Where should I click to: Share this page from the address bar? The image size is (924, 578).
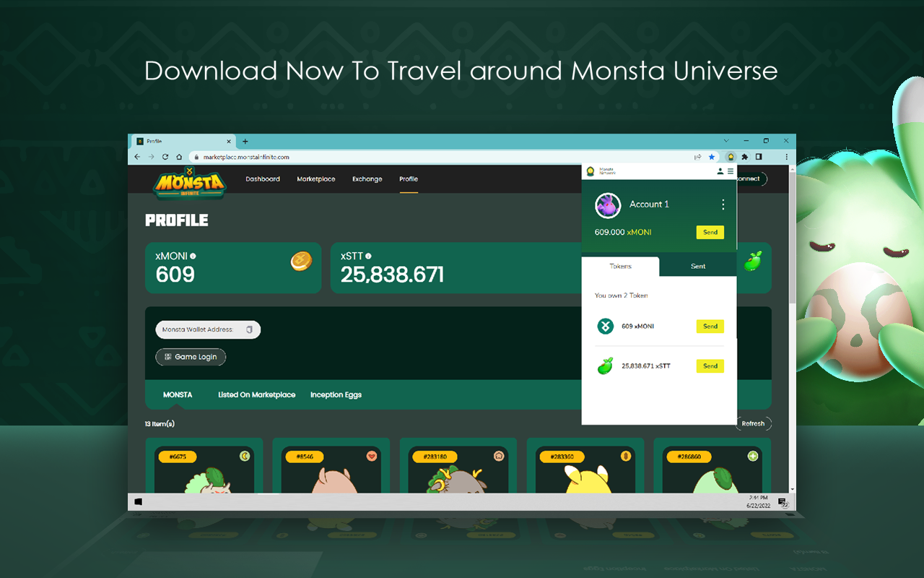point(698,157)
